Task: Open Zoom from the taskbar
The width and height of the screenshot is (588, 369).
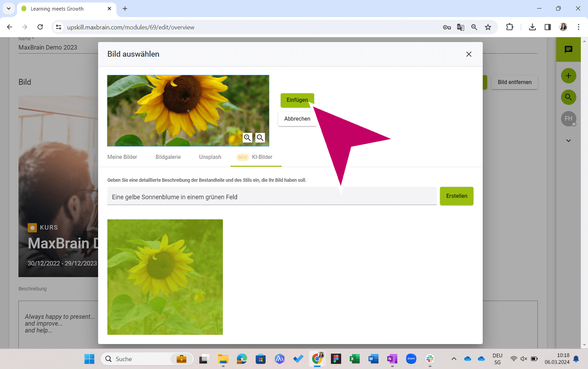Action: click(x=411, y=359)
